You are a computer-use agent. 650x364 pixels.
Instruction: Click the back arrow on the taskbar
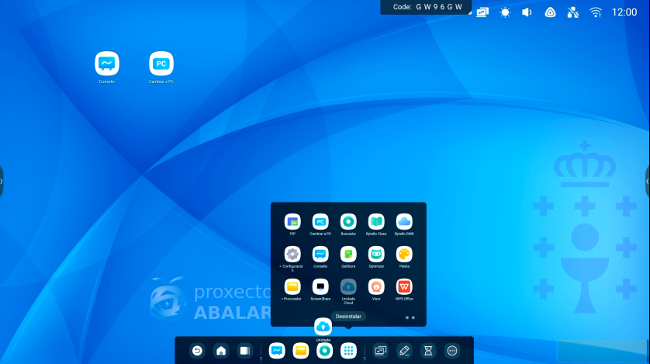197,351
